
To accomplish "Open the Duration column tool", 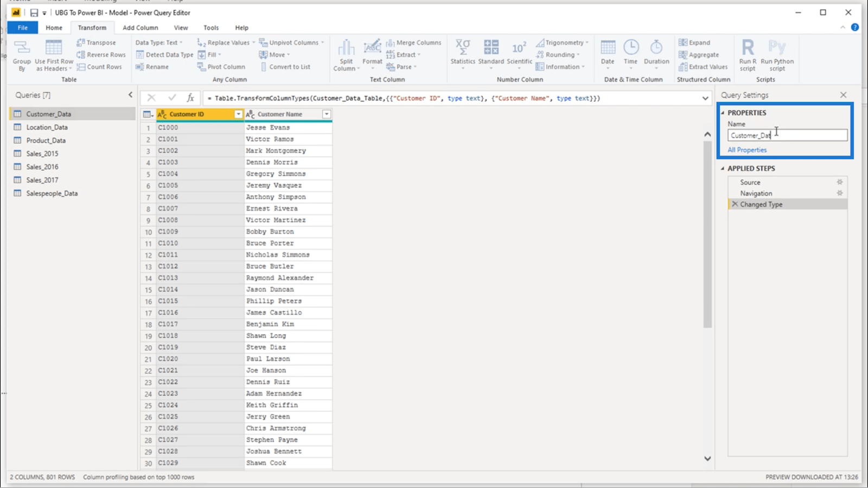I will pos(656,53).
